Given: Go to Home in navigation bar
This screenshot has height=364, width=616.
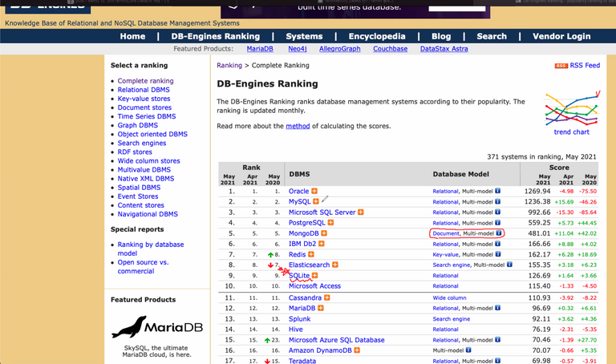Looking at the screenshot, I should tap(132, 37).
